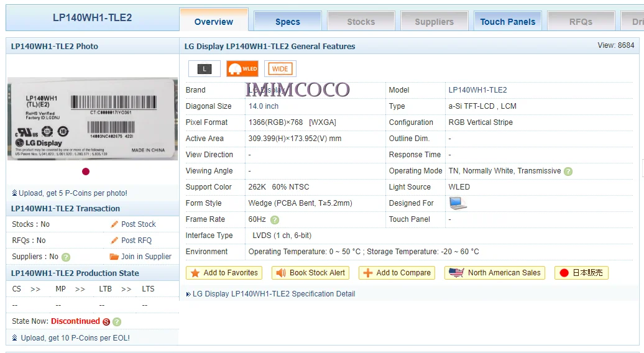Click the Join in Supplier link
Viewport: 644px width, 353px height.
pyautogui.click(x=146, y=257)
